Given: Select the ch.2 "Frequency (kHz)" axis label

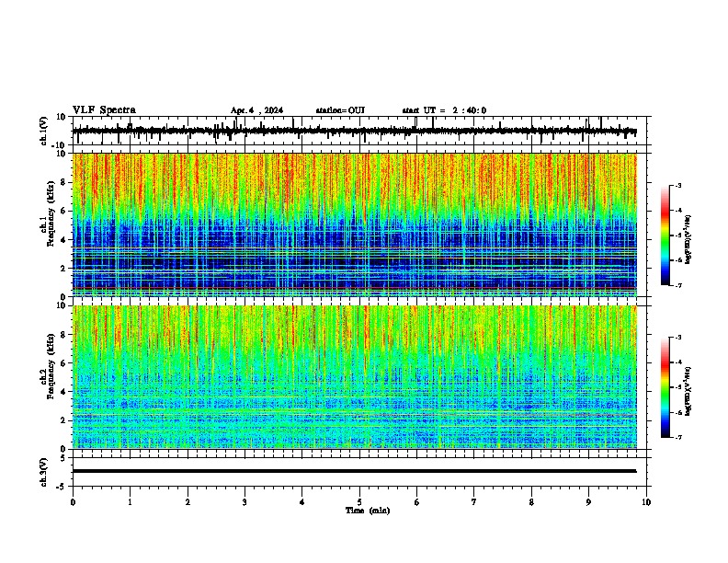Looking at the screenshot, I should (x=51, y=366).
